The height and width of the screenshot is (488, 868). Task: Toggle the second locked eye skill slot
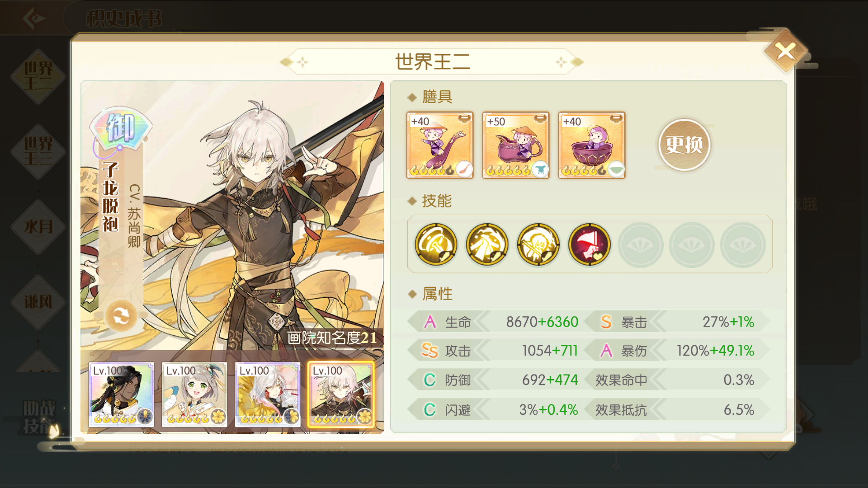click(691, 244)
